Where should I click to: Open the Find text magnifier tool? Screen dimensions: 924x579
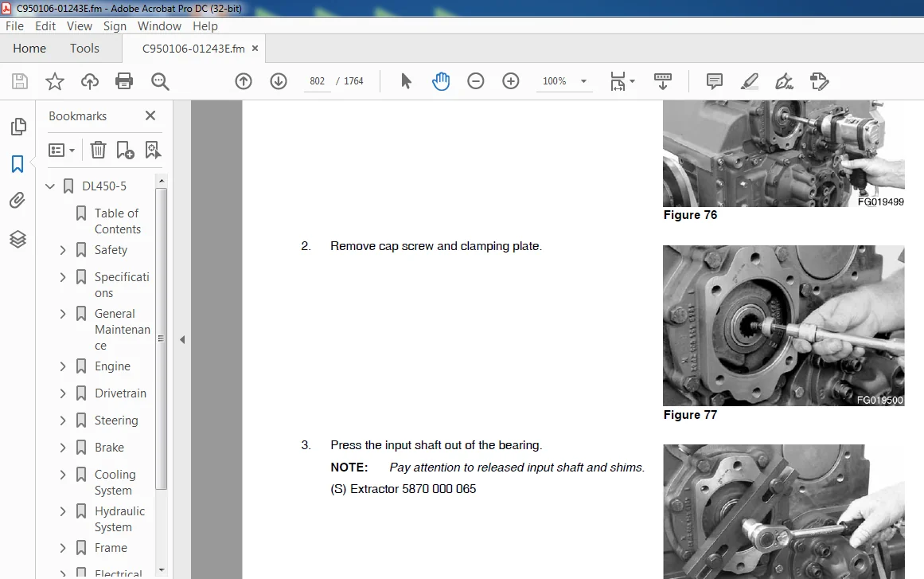tap(160, 80)
